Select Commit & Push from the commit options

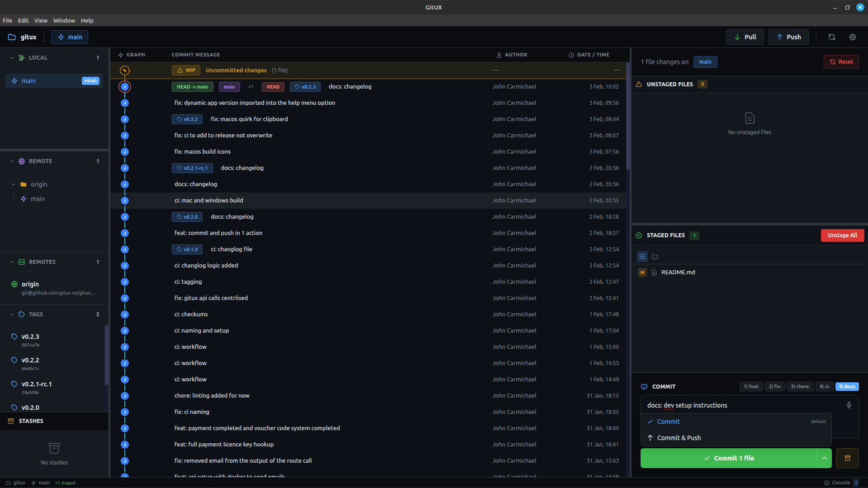tap(679, 437)
